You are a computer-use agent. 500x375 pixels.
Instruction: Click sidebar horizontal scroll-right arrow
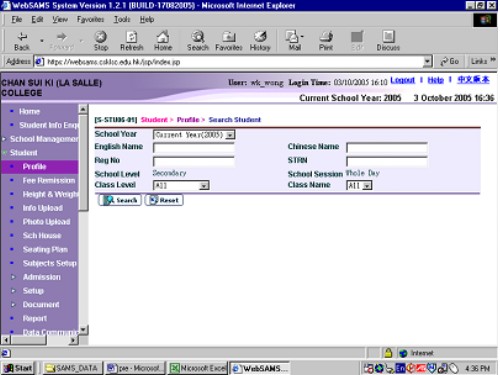click(x=73, y=340)
